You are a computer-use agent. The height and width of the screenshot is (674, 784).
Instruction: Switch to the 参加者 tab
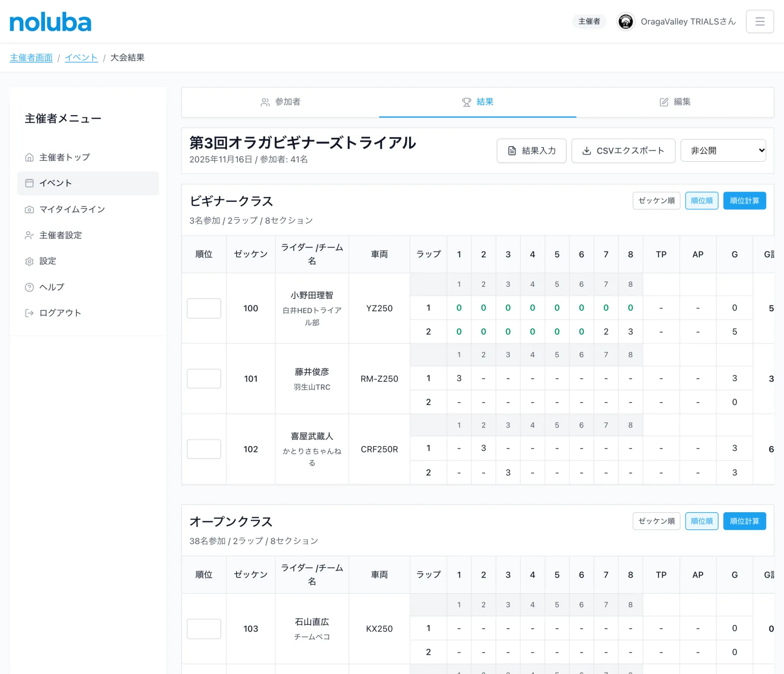[280, 102]
